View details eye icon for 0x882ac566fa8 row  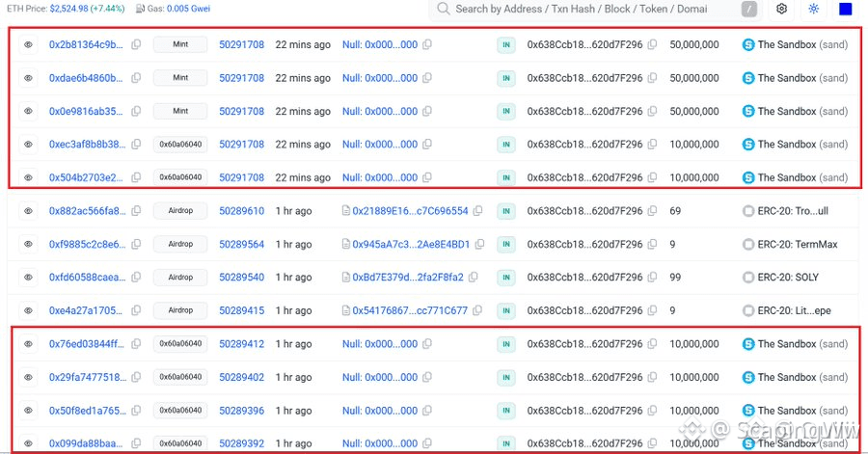coord(28,211)
